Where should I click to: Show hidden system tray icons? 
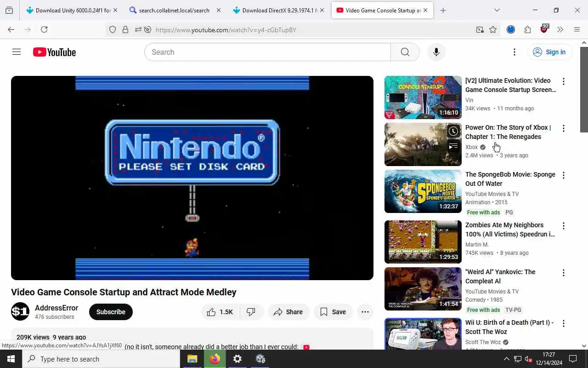(506, 359)
